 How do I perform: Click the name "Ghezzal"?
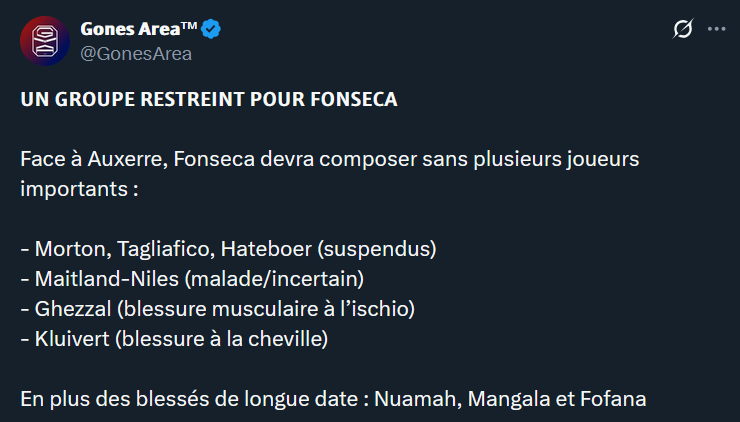coord(71,308)
